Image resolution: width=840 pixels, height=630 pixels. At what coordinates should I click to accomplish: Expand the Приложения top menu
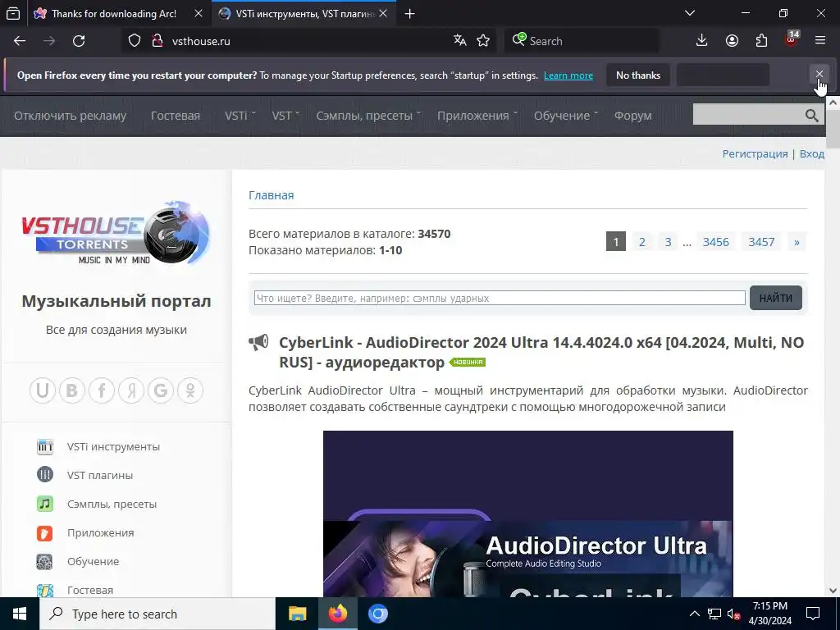[477, 116]
